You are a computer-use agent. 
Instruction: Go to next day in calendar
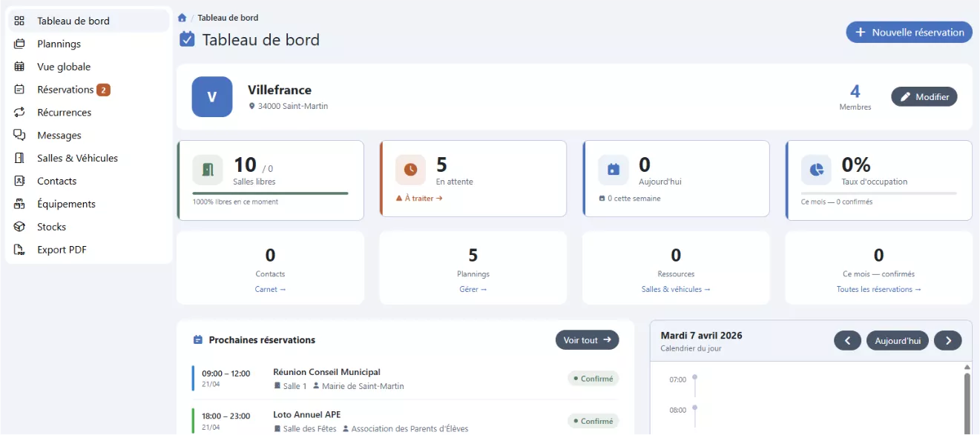947,341
